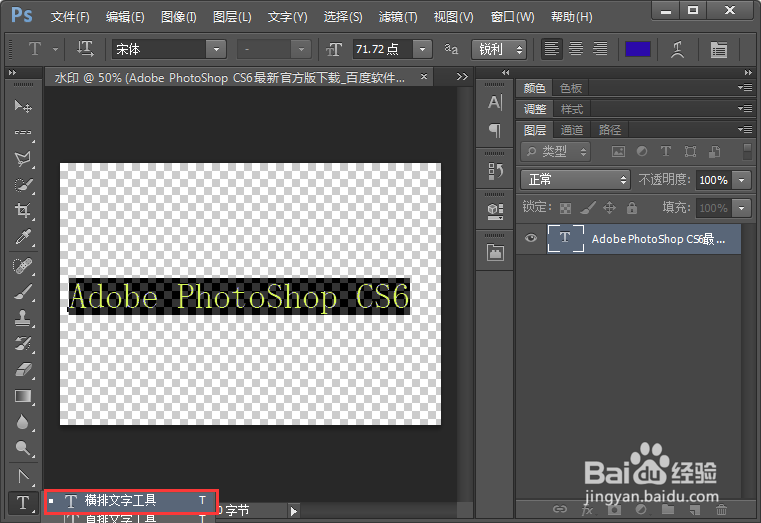Screen dimensions: 761x523
Task: Select the History Brush tool
Action: coord(23,343)
